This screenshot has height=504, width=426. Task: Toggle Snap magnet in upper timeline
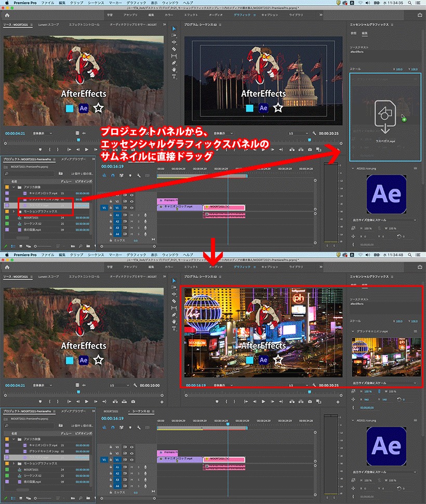[113, 176]
